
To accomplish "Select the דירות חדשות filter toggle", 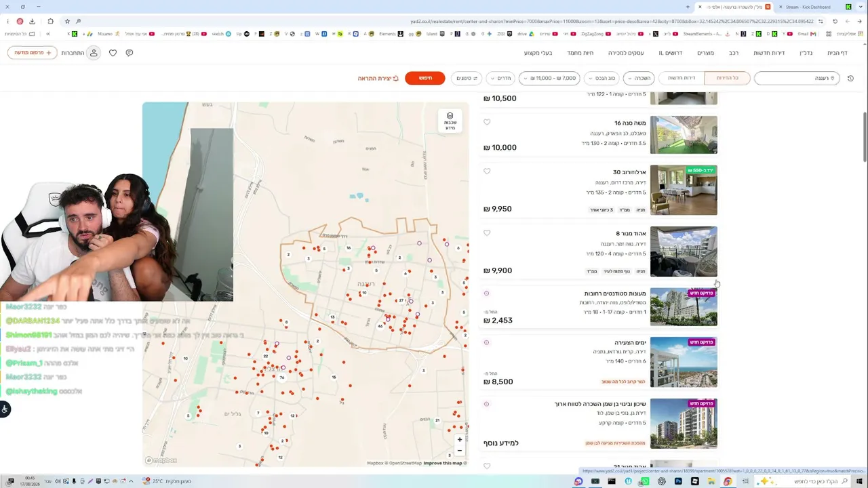I will pyautogui.click(x=682, y=78).
